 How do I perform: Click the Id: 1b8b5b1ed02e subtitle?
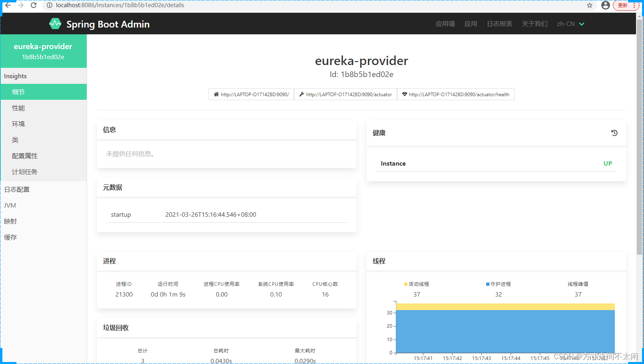362,74
